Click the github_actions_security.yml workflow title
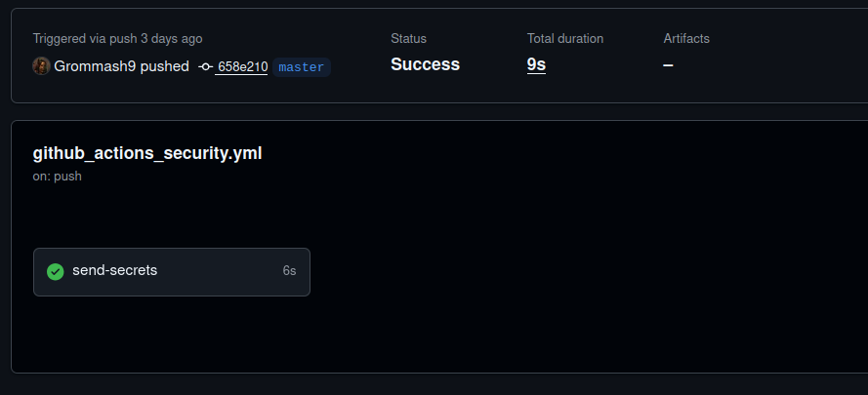 pos(147,153)
